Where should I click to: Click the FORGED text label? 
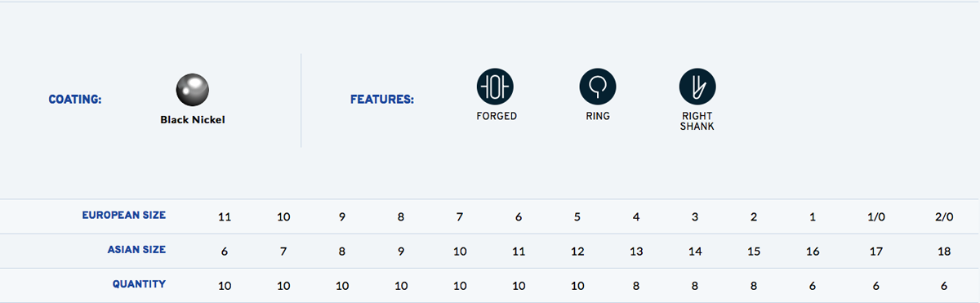(497, 117)
